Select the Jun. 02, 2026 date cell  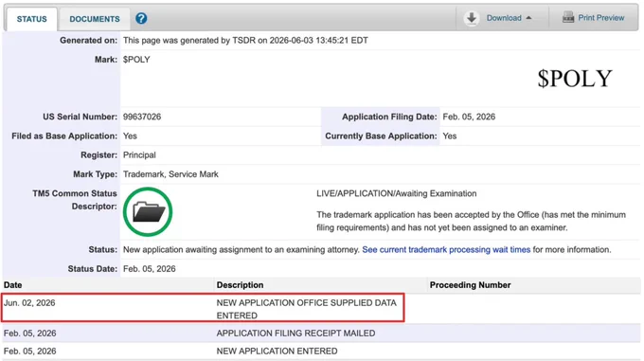coord(29,302)
